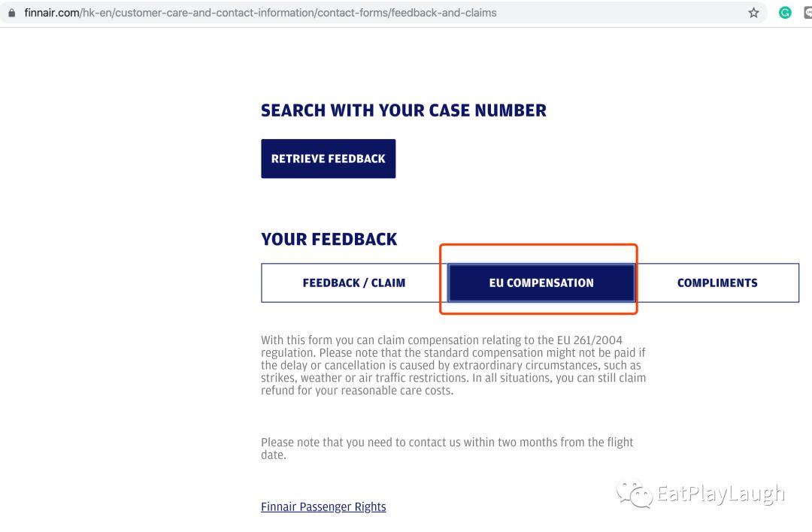The width and height of the screenshot is (812, 532).
Task: Click the site security lock icon
Action: pyautogui.click(x=11, y=13)
